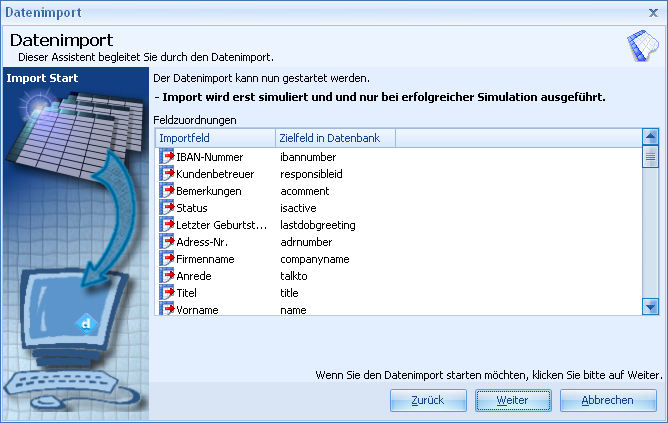The height and width of the screenshot is (423, 668).
Task: Sort by Zielfeld in Datenbank column header
Action: click(x=335, y=138)
